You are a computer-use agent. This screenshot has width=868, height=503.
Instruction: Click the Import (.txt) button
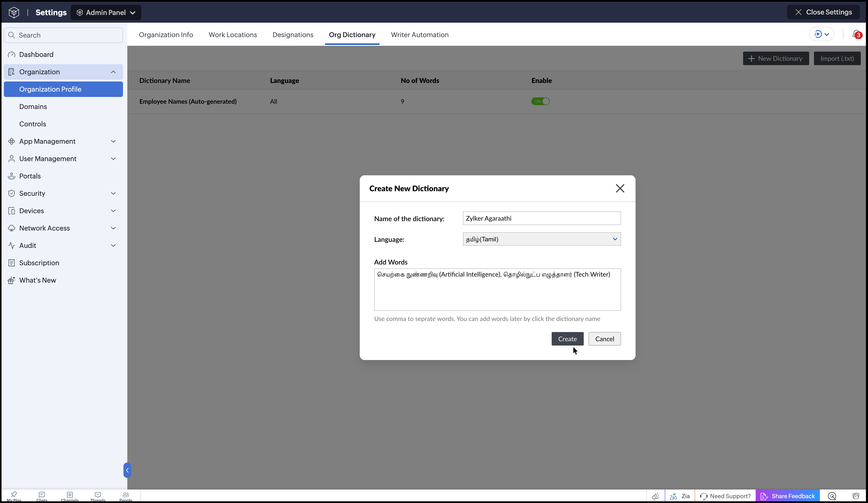point(837,59)
